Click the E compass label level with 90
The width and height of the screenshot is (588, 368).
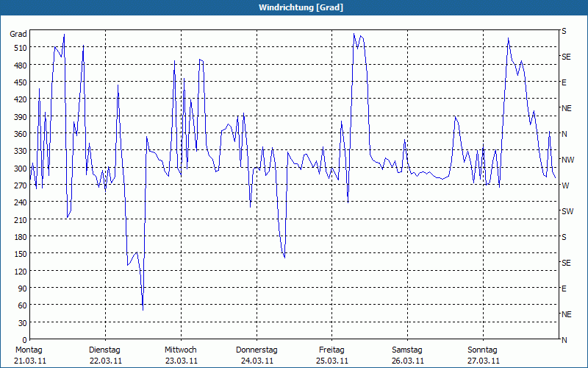tap(564, 289)
